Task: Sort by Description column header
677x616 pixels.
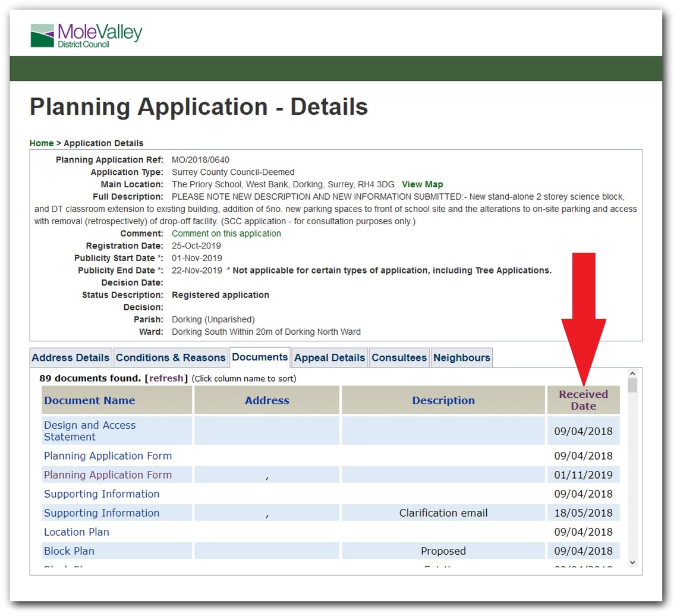Action: [x=443, y=401]
